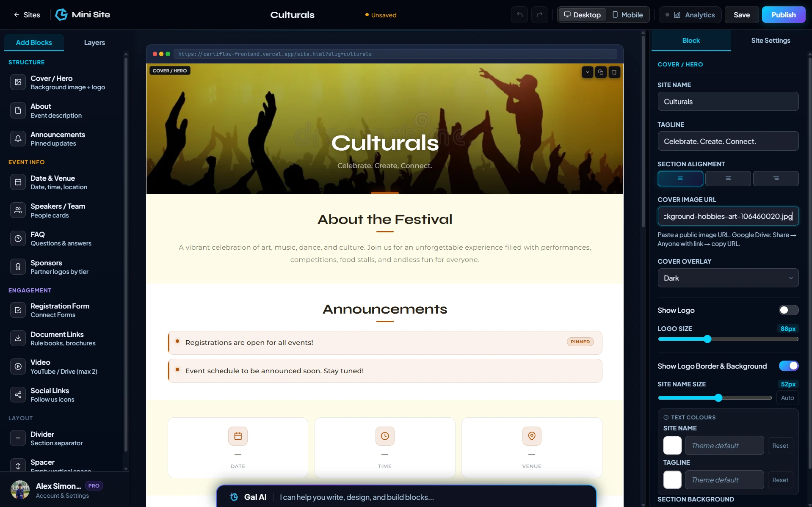Image resolution: width=812 pixels, height=507 pixels.
Task: Add a Spacer block
Action: click(x=64, y=465)
